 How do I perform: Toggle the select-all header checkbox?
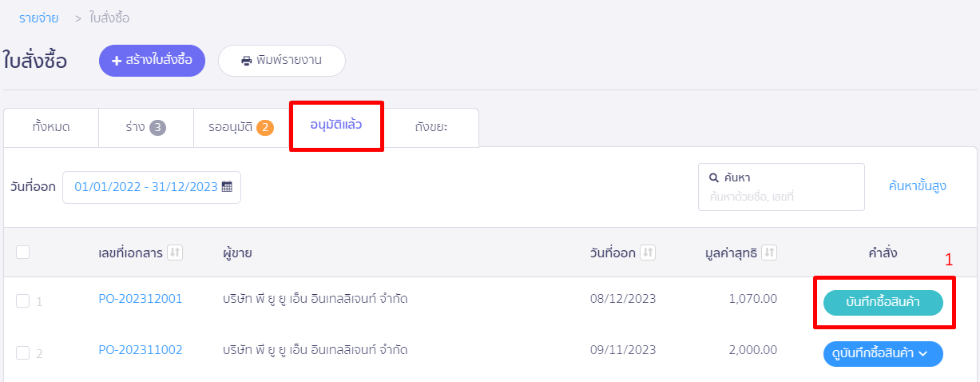(23, 252)
